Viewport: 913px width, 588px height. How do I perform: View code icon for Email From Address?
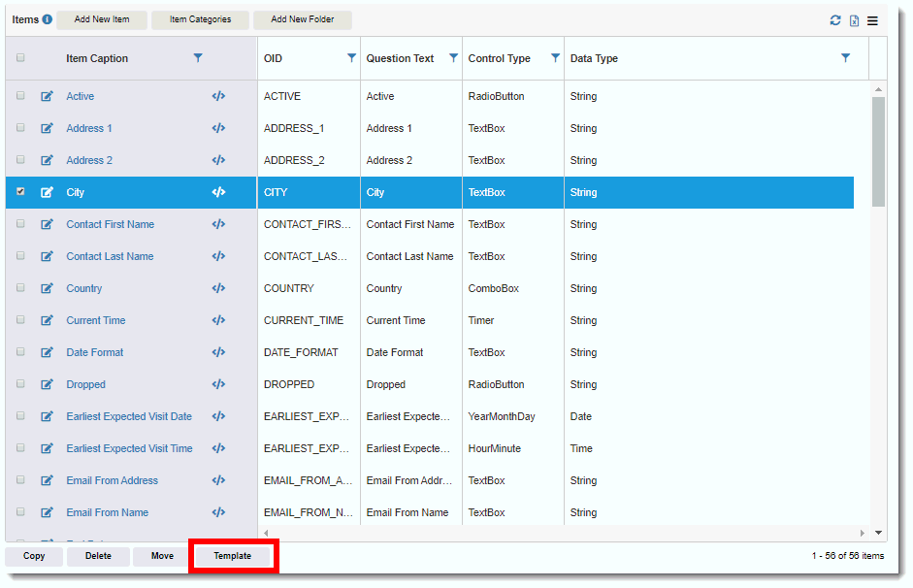(218, 480)
